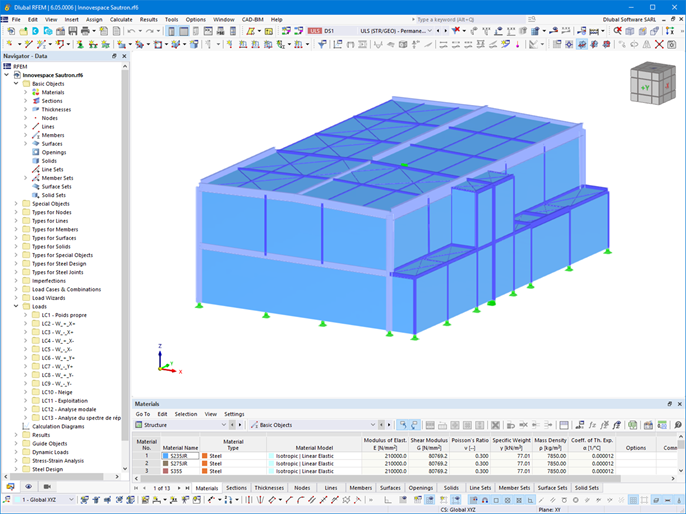Click the camera screenshot icon in toolbar
686x514 pixels.
tap(671, 44)
